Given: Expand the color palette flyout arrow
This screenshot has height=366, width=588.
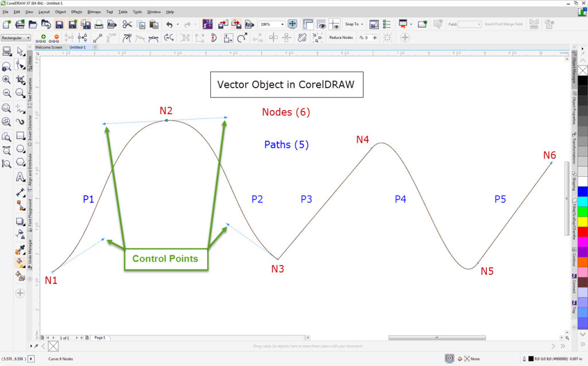Looking at the screenshot, I should (582, 49).
